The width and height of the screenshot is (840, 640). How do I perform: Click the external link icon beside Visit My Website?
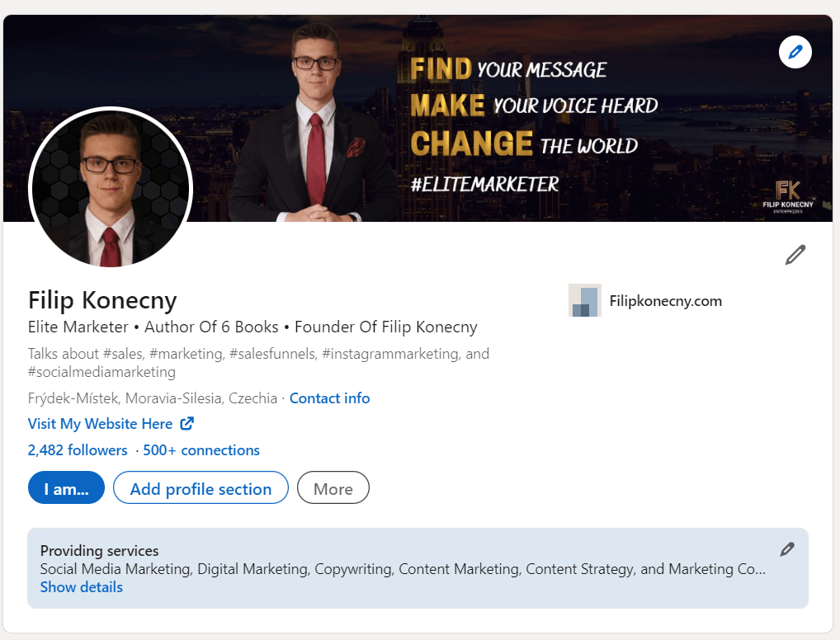(x=187, y=423)
